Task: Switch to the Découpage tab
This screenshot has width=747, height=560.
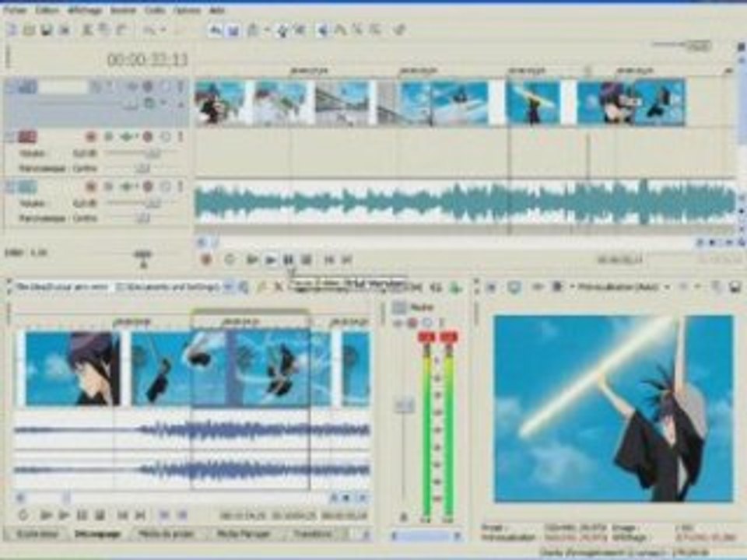Action: [99, 534]
